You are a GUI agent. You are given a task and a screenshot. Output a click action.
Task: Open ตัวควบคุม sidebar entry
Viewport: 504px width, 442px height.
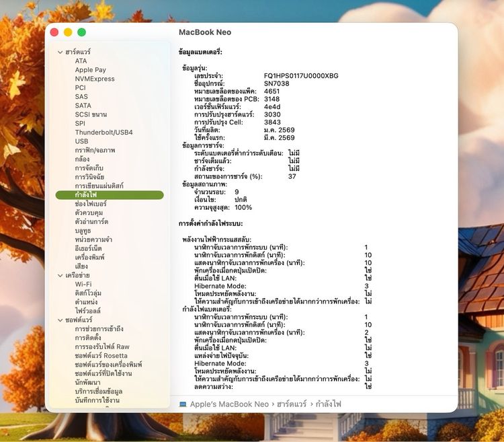pyautogui.click(x=89, y=213)
